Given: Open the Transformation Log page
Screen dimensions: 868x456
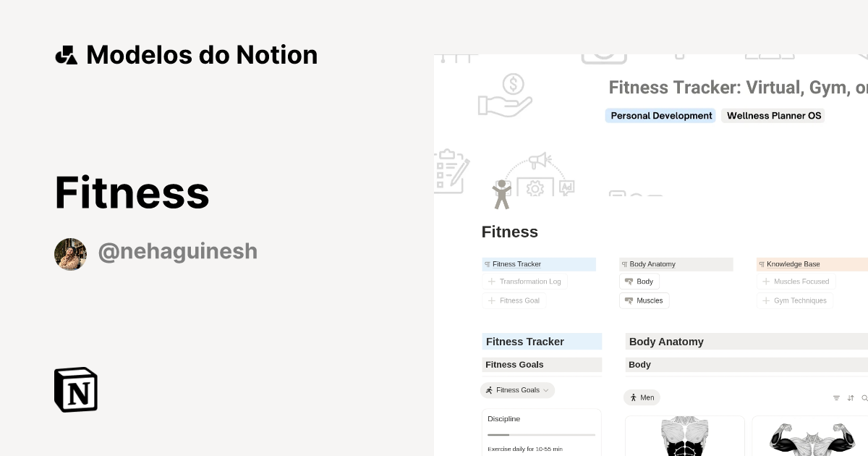Looking at the screenshot, I should (529, 282).
